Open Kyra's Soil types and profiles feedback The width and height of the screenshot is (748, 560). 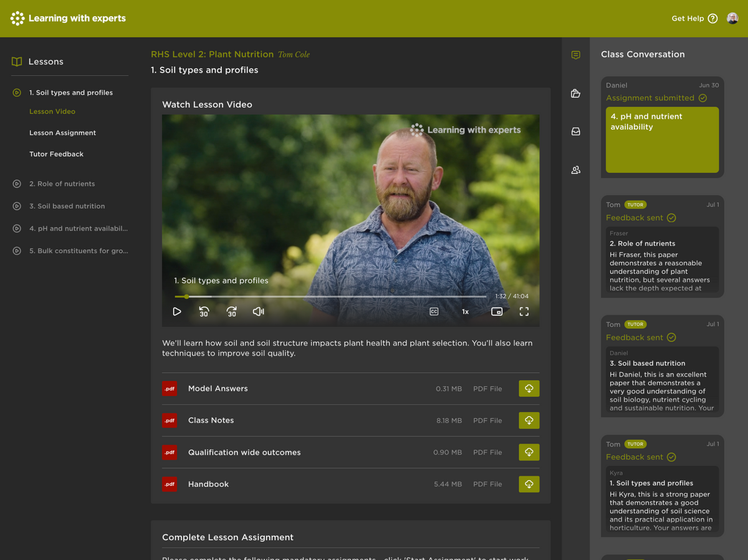(663, 499)
